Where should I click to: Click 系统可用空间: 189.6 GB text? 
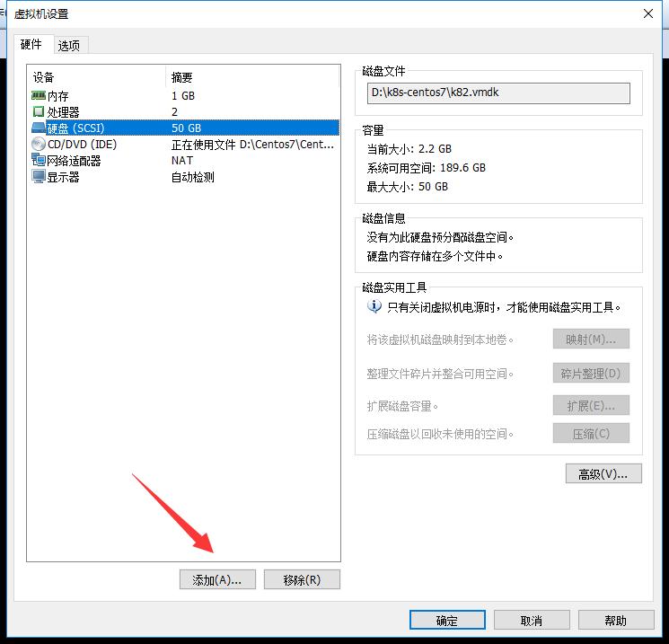(x=427, y=168)
